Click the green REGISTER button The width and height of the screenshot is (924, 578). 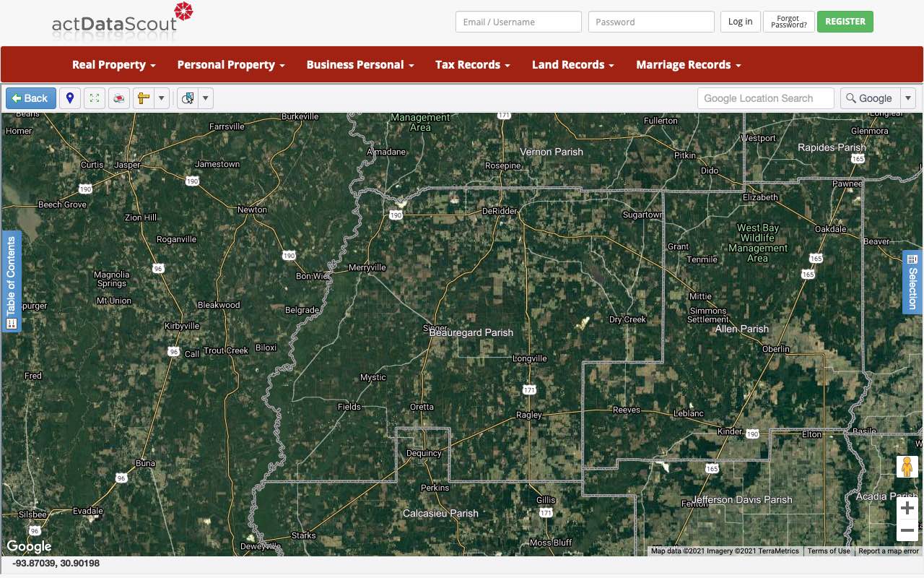(845, 22)
